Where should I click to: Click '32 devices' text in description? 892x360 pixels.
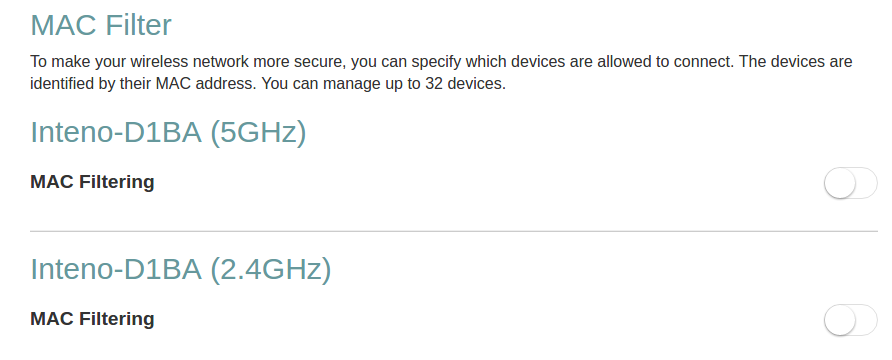click(464, 84)
